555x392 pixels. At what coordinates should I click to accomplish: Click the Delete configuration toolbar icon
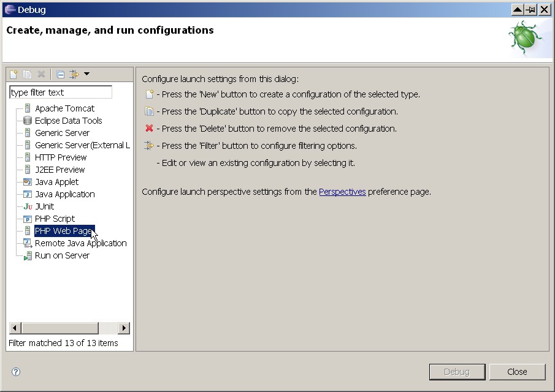point(41,74)
